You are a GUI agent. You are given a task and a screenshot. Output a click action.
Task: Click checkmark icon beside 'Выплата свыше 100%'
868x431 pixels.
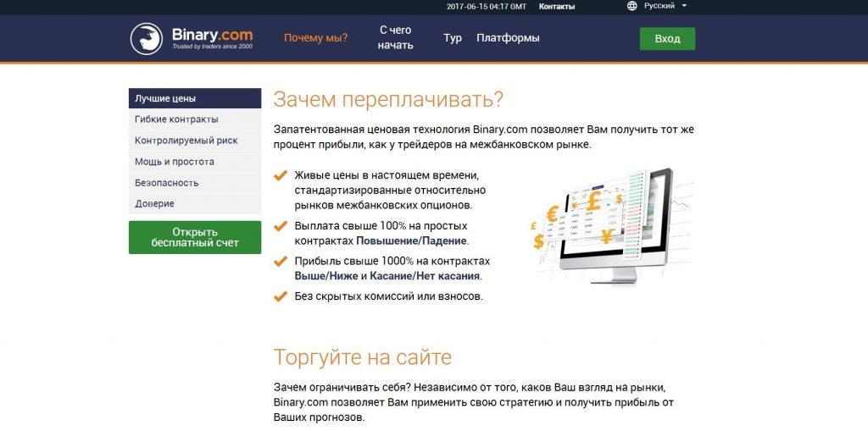click(280, 226)
